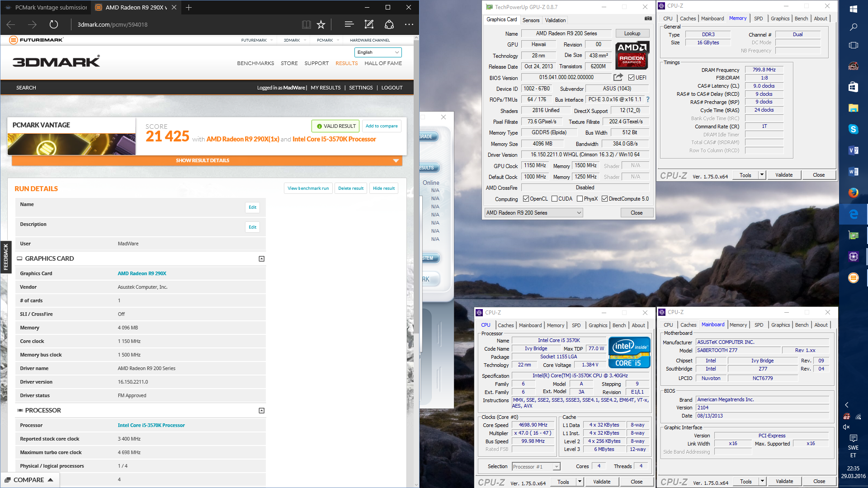868x488 pixels.
Task: Click the Intel Core i5 logo in CPU-Z
Action: point(629,352)
